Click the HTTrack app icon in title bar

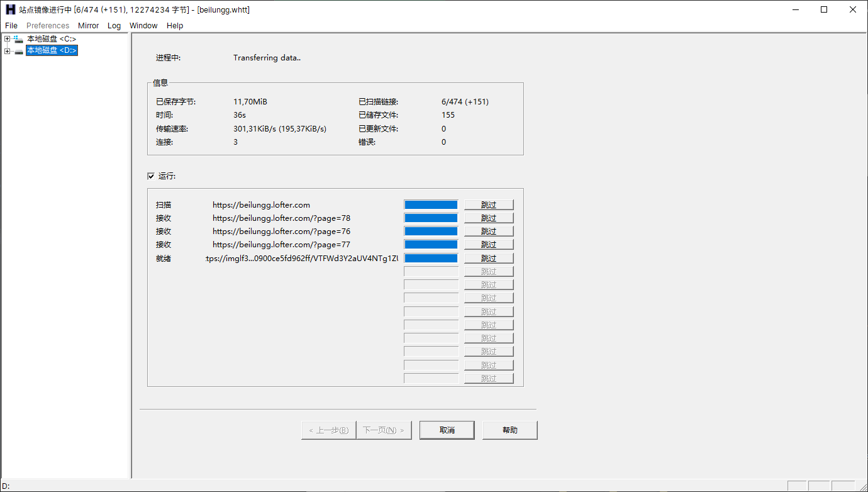(10, 9)
